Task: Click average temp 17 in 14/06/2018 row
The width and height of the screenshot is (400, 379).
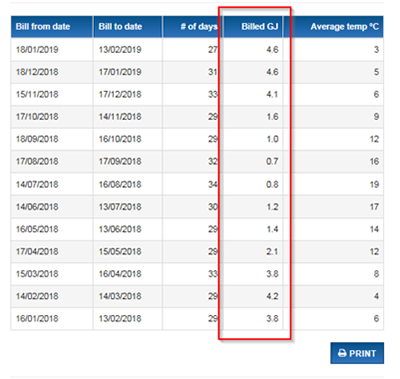Action: pos(374,207)
